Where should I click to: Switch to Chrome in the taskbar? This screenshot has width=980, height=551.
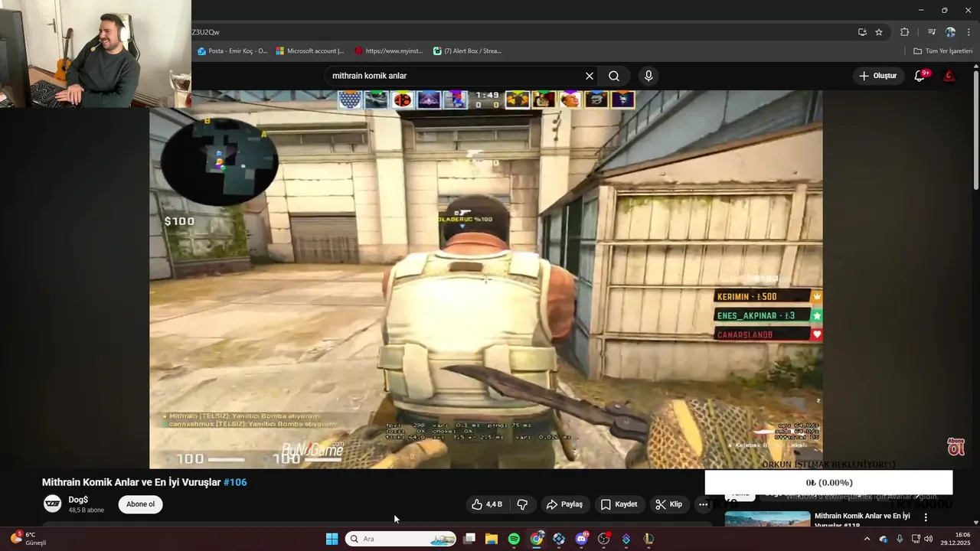click(537, 539)
